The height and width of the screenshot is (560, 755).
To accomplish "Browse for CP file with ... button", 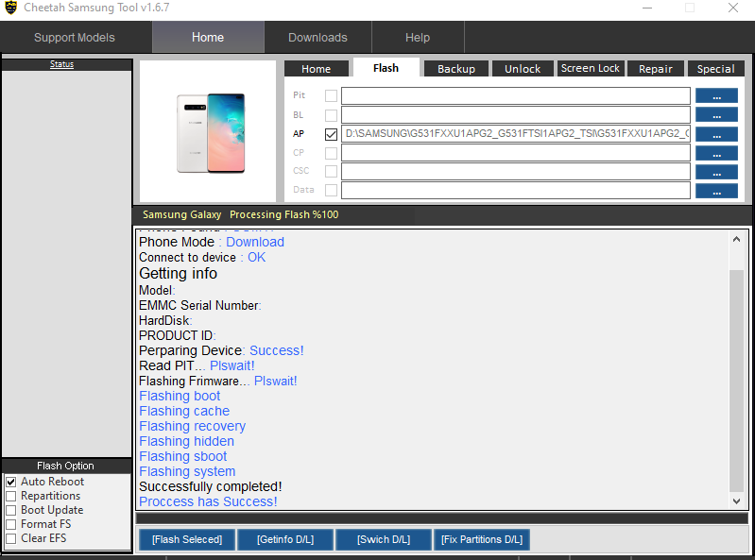I will [716, 153].
